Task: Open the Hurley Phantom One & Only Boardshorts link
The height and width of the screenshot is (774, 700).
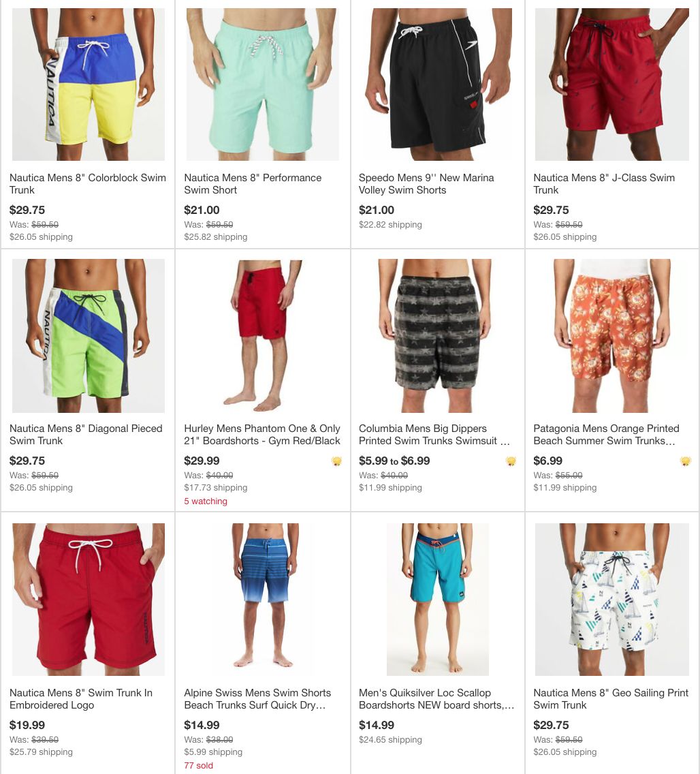Action: (x=262, y=435)
